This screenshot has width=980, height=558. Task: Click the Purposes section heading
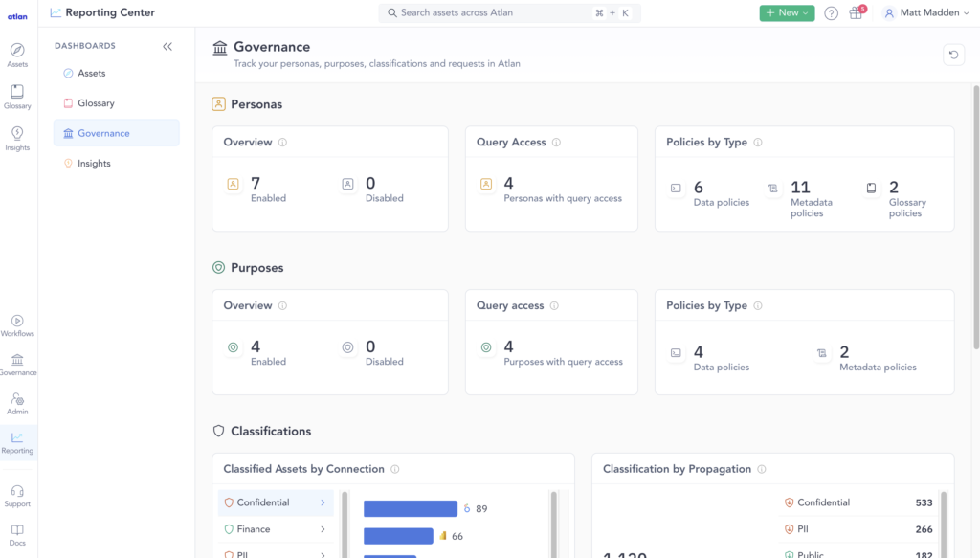point(256,267)
